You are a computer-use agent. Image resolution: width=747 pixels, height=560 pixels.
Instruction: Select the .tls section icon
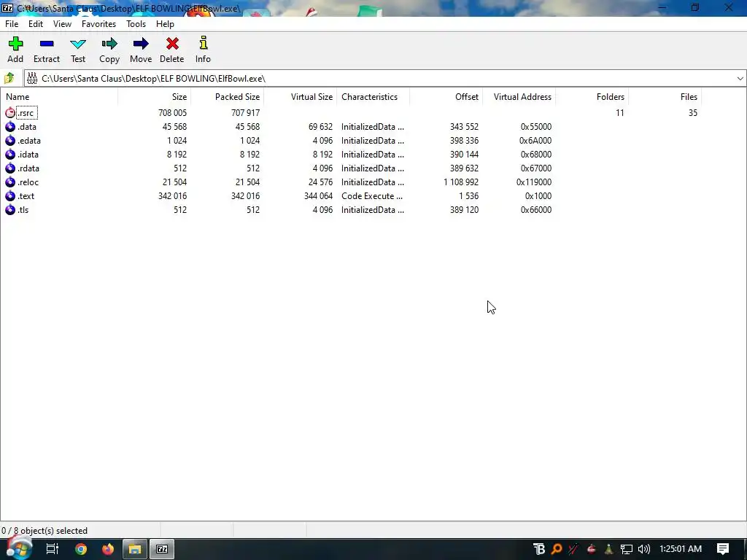[10, 209]
